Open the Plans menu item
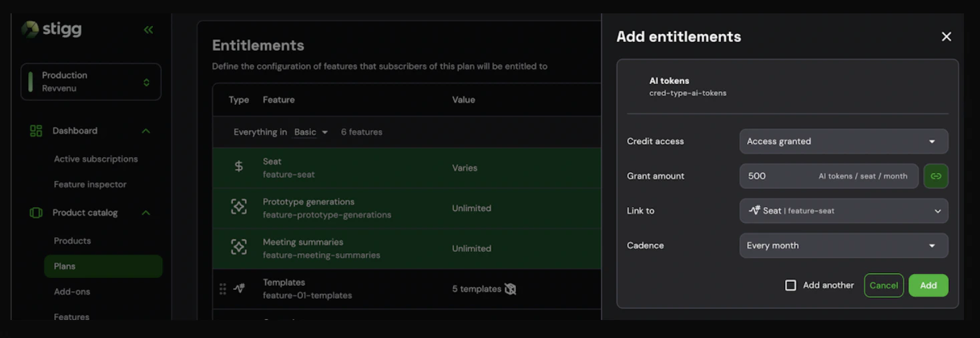The width and height of the screenshot is (980, 338). coord(65,266)
